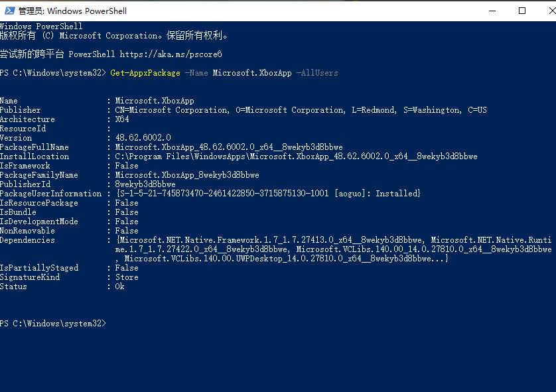Select the SignatureKind value Store
The image size is (556, 392).
coord(126,277)
